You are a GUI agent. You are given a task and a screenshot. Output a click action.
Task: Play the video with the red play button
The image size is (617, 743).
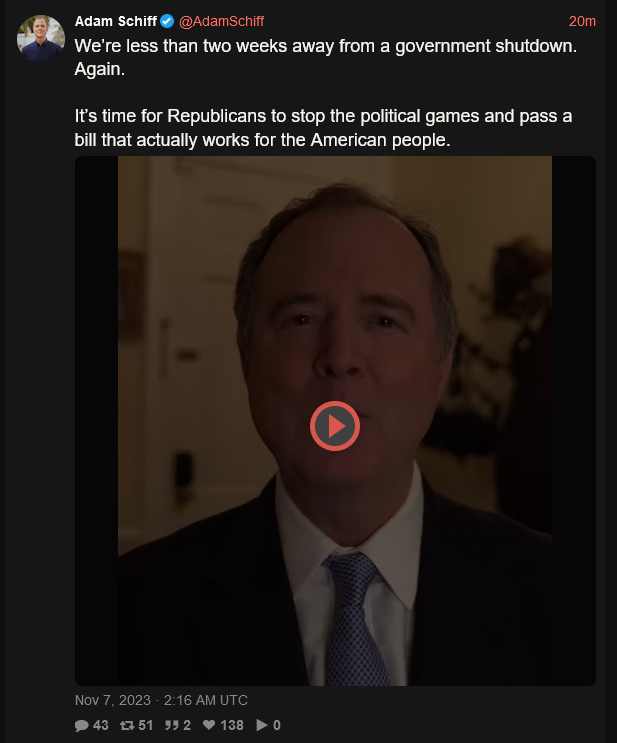click(335, 426)
